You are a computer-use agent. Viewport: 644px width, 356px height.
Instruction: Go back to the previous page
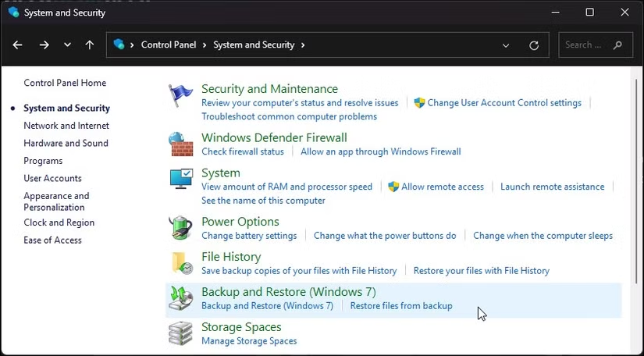[x=17, y=44]
